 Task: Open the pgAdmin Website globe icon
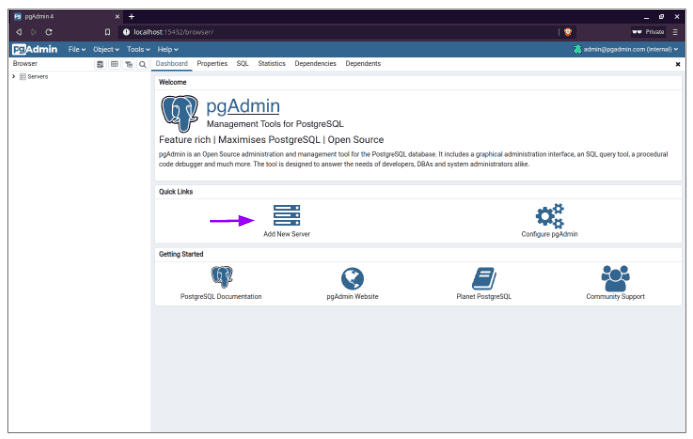(352, 279)
